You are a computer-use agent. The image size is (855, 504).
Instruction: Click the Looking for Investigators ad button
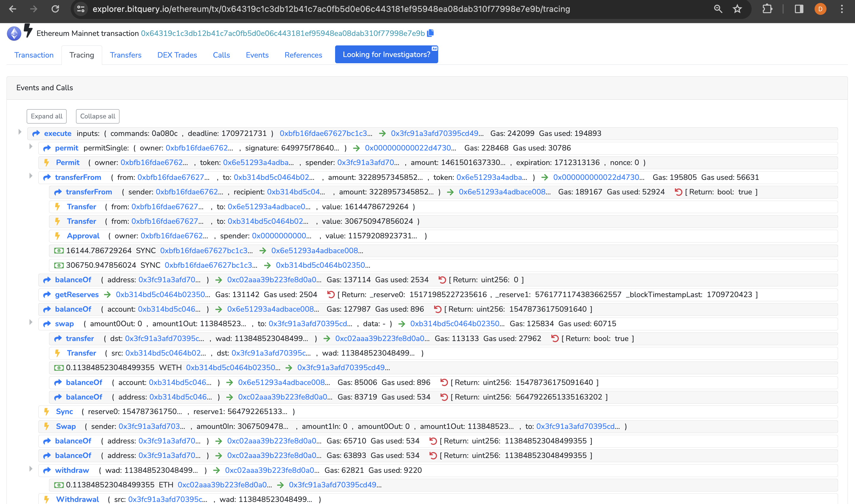point(387,54)
